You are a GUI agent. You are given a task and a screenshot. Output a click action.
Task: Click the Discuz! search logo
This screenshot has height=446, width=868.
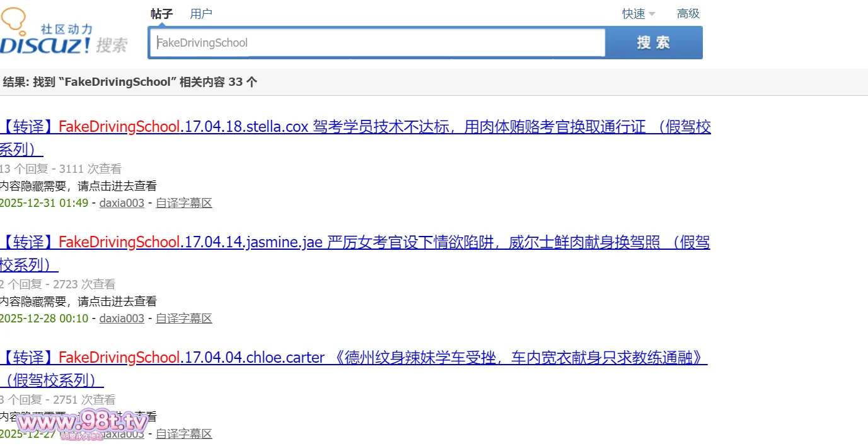63,33
